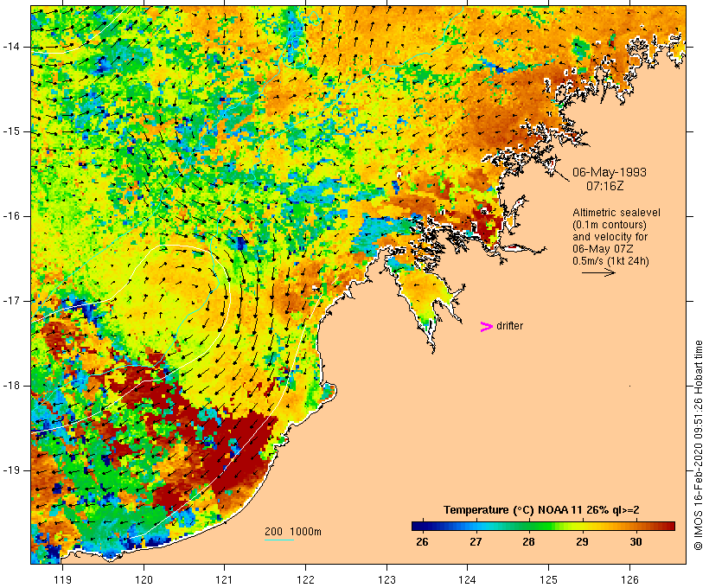Viewport: 709px width, 588px height.
Task: Click the longitude label '124'
Action: 468,580
